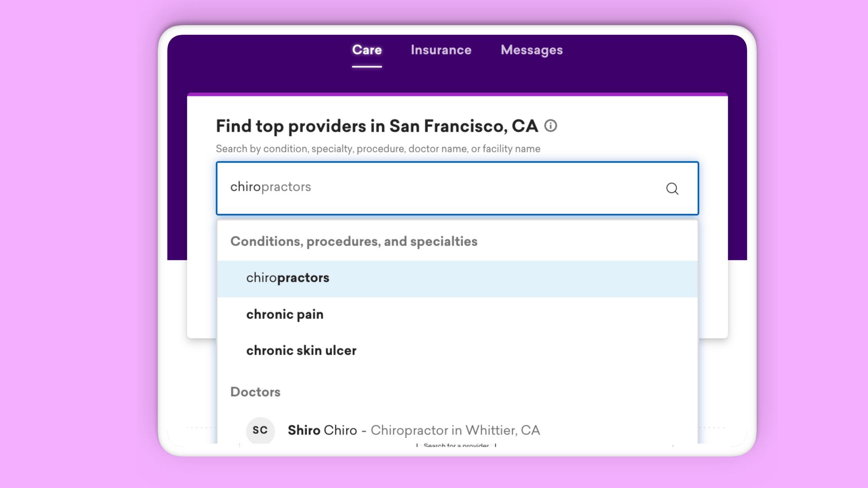
Task: Click the partially hidden Search for a provider label
Action: click(456, 445)
